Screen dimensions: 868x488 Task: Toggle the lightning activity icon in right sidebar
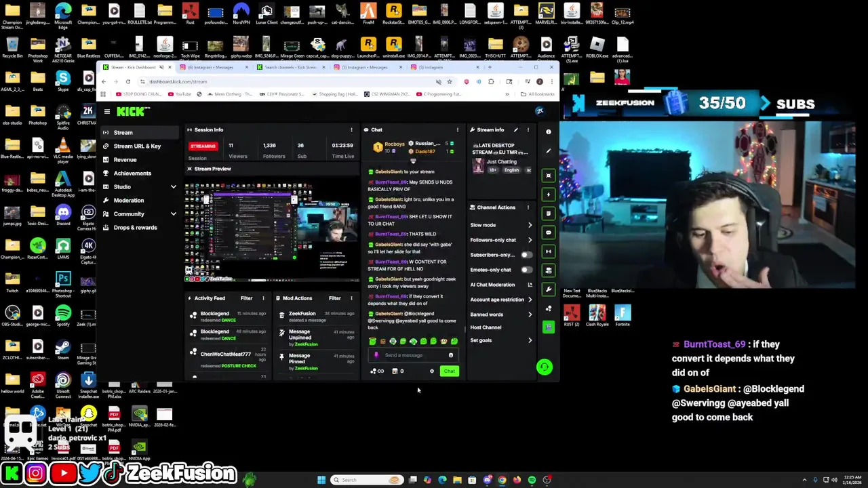pos(549,195)
